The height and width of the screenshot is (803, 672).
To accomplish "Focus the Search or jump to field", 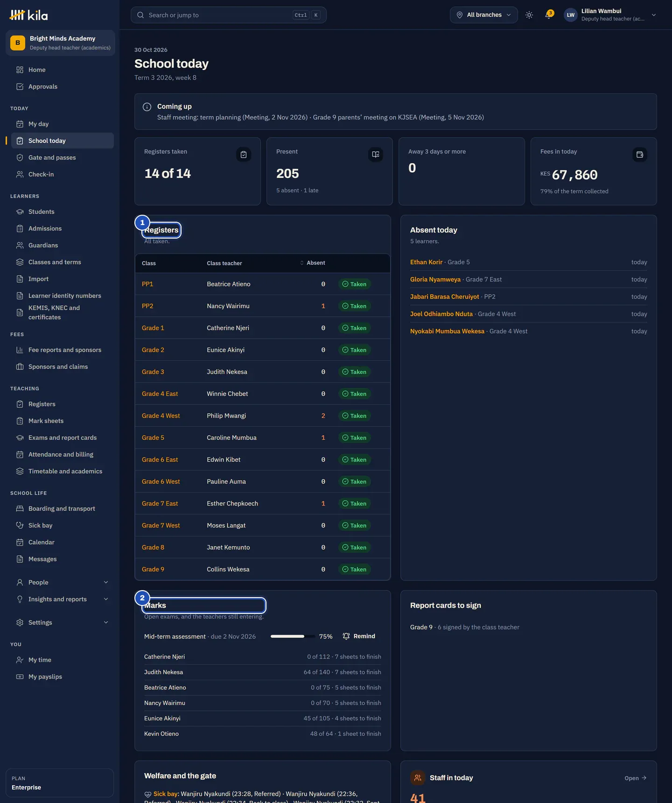I will [x=229, y=15].
